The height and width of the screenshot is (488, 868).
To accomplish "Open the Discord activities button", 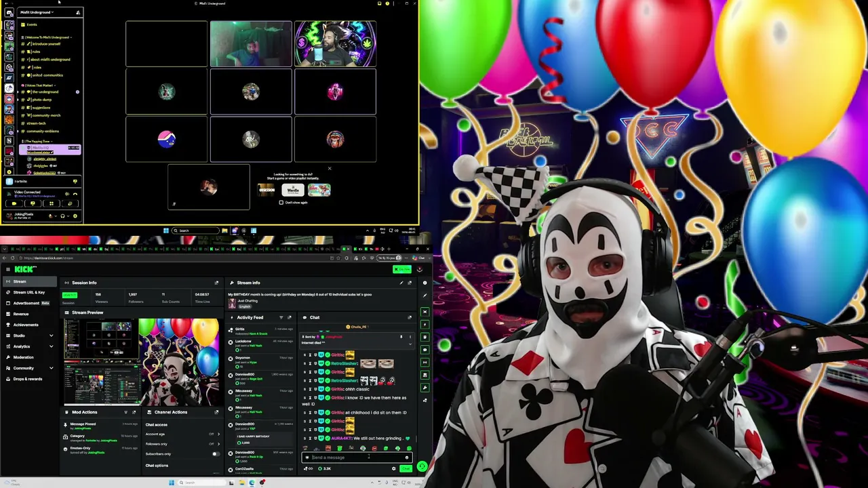I will point(51,203).
